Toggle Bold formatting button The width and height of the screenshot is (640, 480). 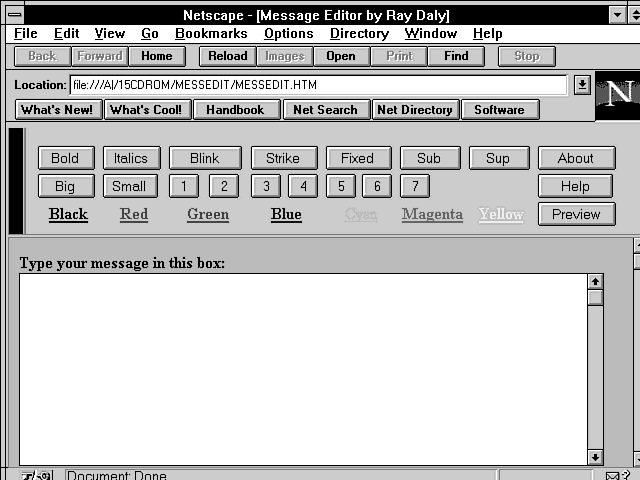click(65, 158)
